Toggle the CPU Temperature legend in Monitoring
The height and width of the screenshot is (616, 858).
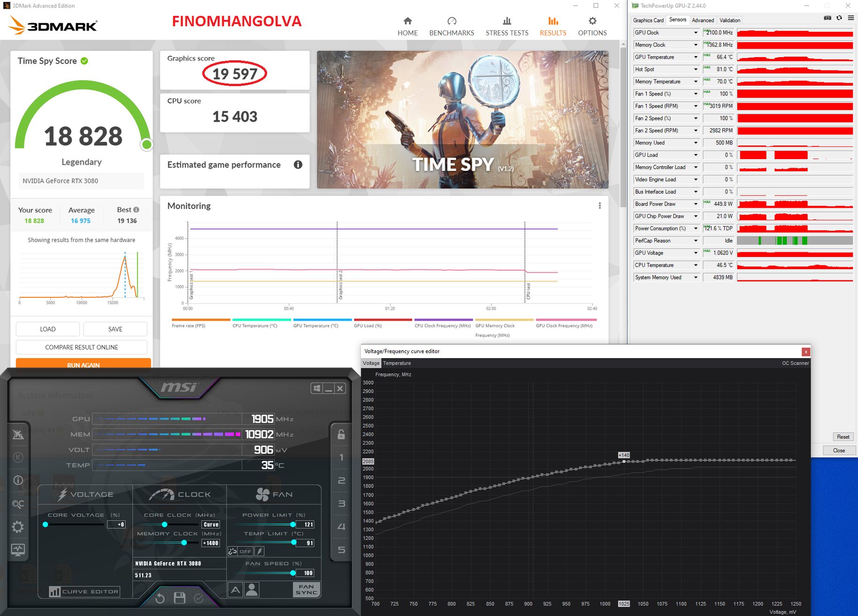tap(261, 323)
